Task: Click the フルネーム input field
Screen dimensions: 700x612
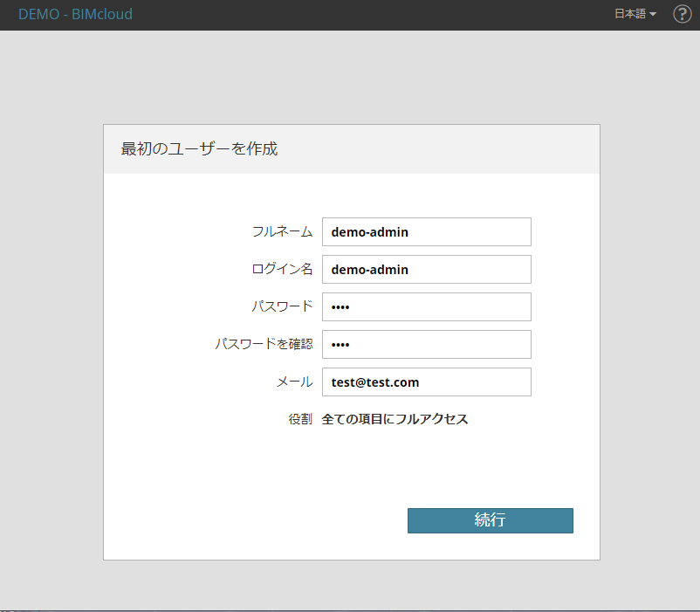Action: 426,231
